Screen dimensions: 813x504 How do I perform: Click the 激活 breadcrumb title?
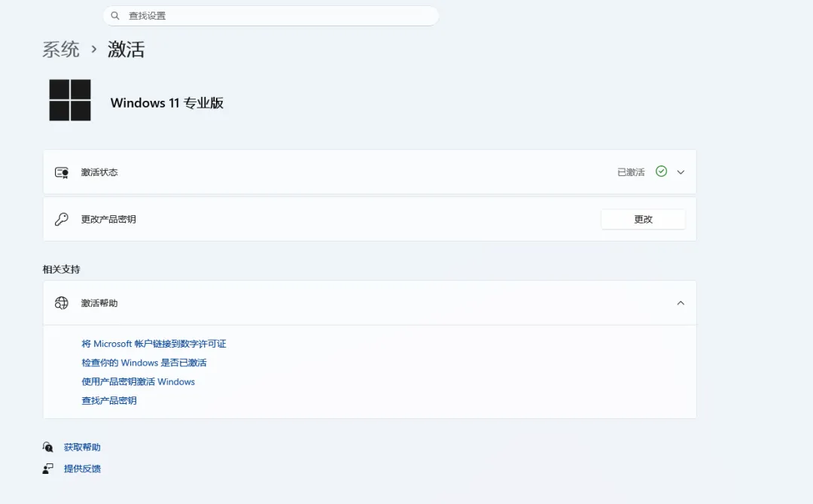126,49
